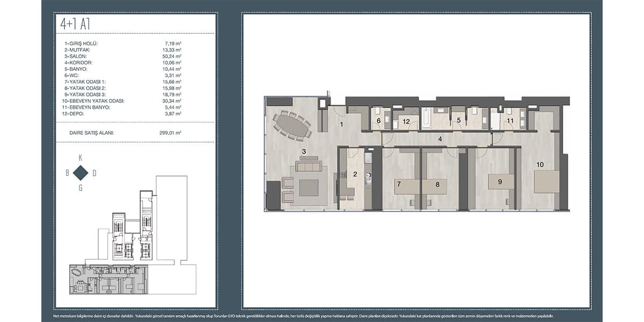Image resolution: width=644 pixels, height=322 pixels.
Task: Click the master bedroom bed in room 10
Action: 547,181
